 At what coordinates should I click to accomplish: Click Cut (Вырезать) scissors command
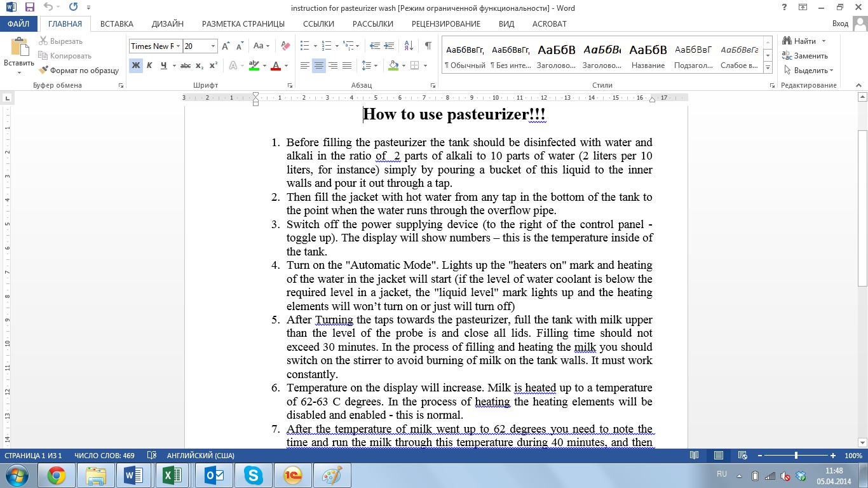[x=60, y=41]
